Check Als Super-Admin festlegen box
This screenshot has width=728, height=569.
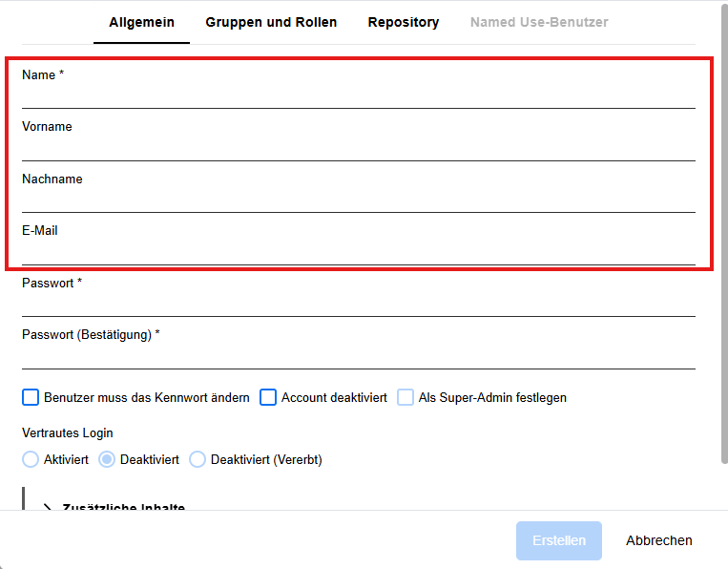click(406, 397)
